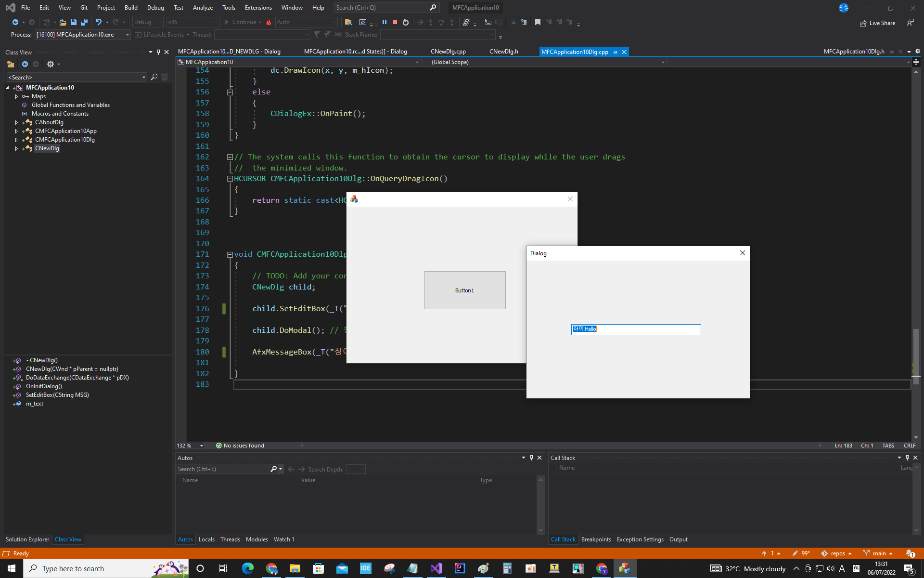Collapse the MFCApplication10 root node
Viewport: 924px width, 578px height.
tap(8, 88)
